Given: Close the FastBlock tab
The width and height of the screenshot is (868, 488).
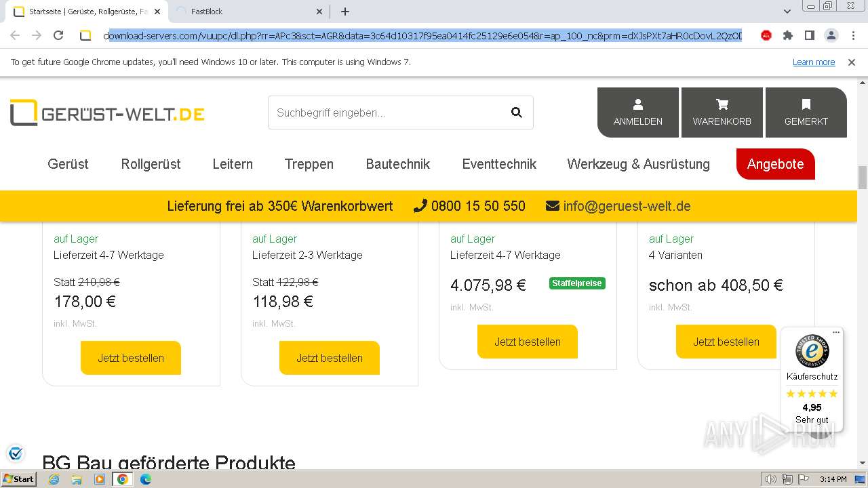Looking at the screenshot, I should click(x=320, y=12).
